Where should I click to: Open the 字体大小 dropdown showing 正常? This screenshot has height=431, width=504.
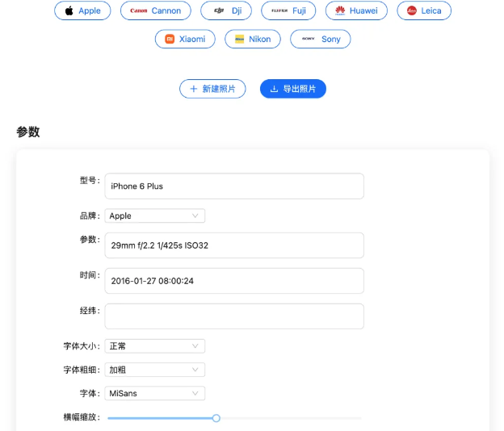coord(154,346)
